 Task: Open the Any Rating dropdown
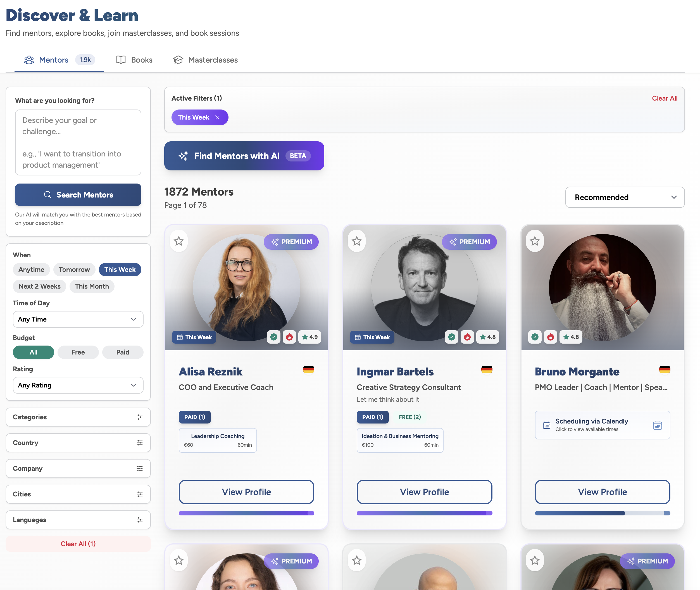[78, 385]
